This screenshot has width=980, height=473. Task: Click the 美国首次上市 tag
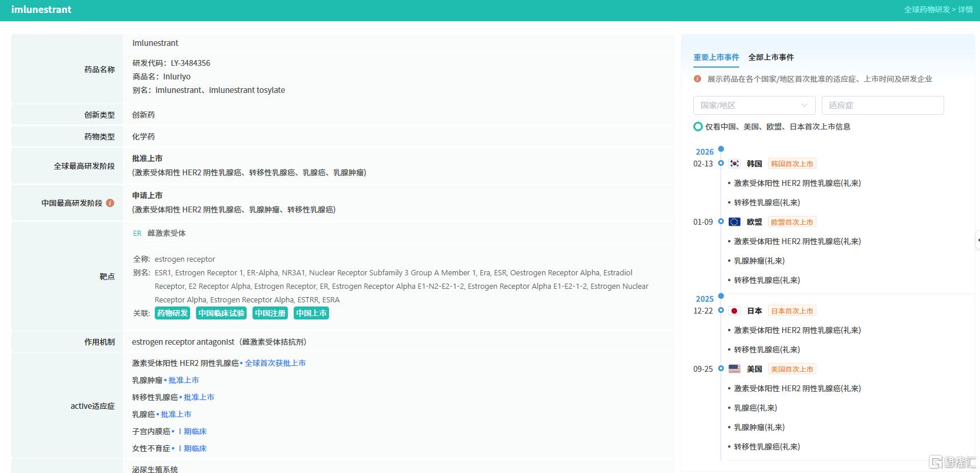792,369
